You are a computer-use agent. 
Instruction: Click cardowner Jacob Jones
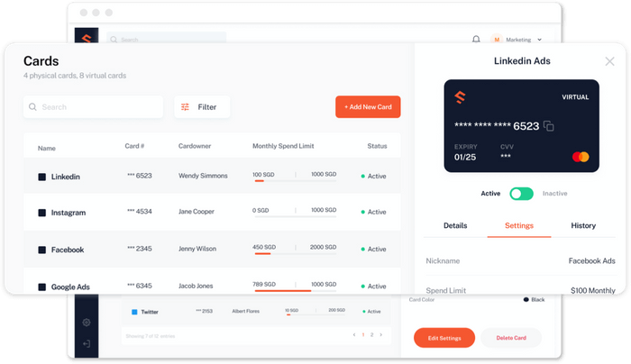tap(196, 286)
